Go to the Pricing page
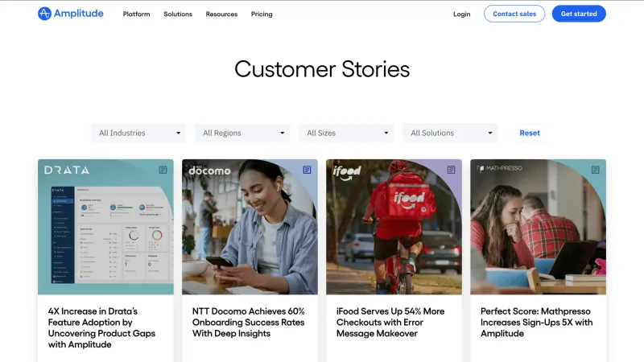 click(262, 14)
